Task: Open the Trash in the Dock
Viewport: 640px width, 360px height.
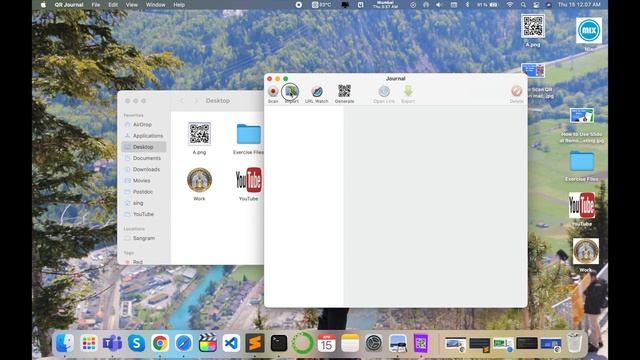Action: point(574,343)
